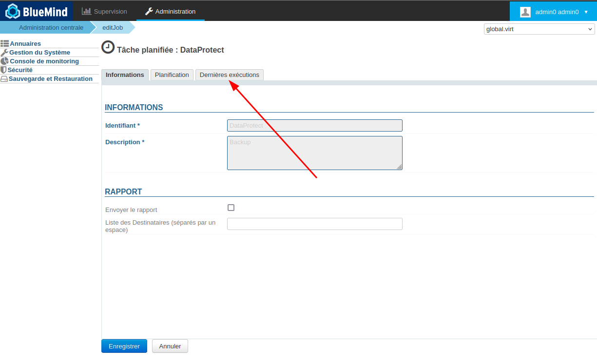Open the Dernières exécutions tab

pos(229,75)
